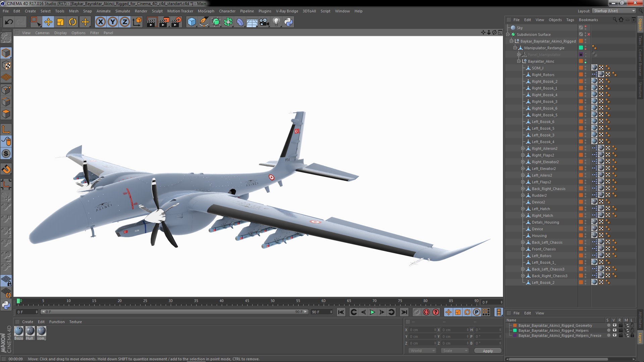Open Texture menu in Material Manager
The image size is (644, 362).
pyautogui.click(x=75, y=322)
